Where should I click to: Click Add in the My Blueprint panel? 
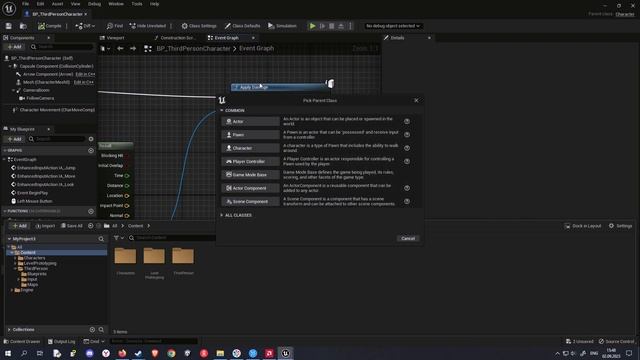tap(14, 139)
